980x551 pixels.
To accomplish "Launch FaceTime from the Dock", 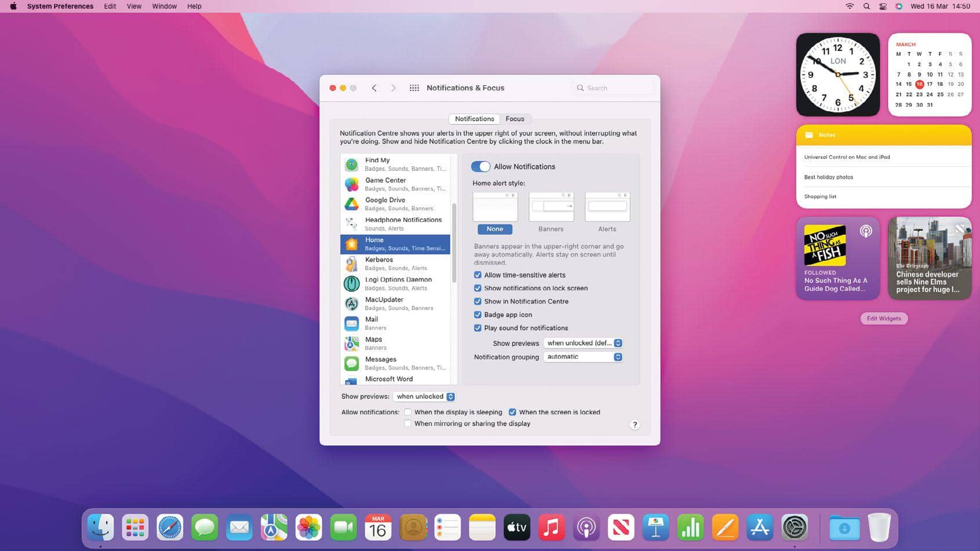I will coord(344,527).
